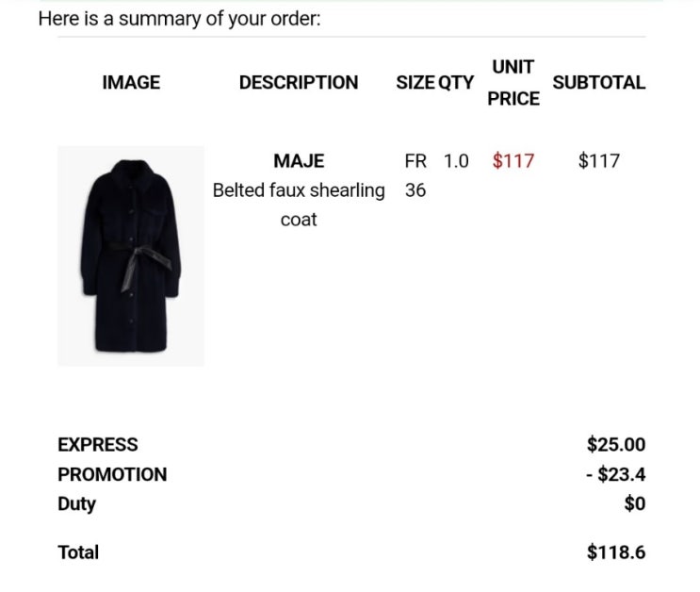The height and width of the screenshot is (592, 700).
Task: Click the Duty label
Action: tap(77, 504)
